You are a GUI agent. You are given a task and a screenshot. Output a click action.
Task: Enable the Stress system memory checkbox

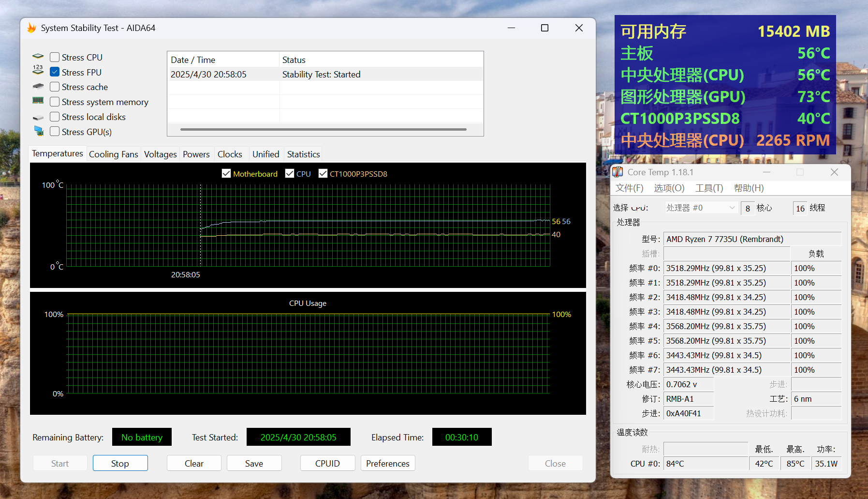coord(55,102)
